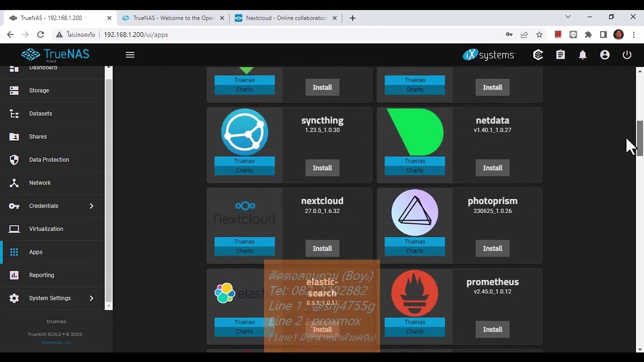Switch to the Nextcloud browser tab
The image size is (644, 362).
[287, 18]
